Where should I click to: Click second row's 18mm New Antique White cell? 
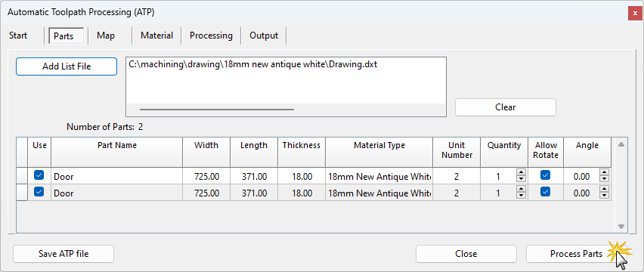click(x=379, y=193)
